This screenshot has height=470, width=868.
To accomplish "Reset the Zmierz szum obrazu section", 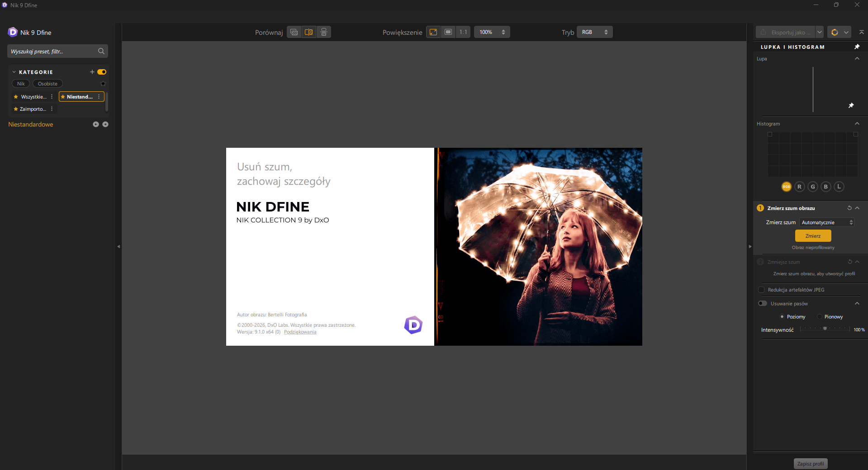I will (x=849, y=208).
